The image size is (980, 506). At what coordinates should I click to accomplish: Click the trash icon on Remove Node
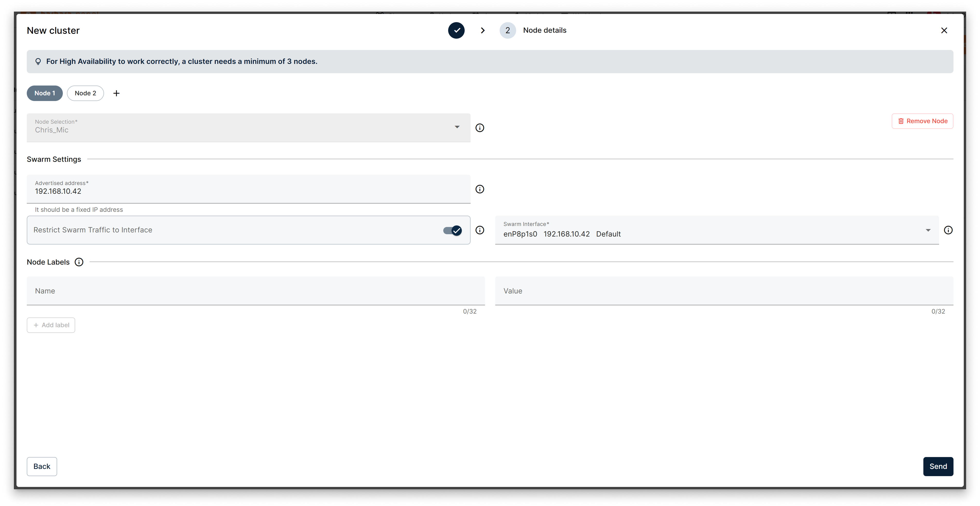(x=901, y=121)
